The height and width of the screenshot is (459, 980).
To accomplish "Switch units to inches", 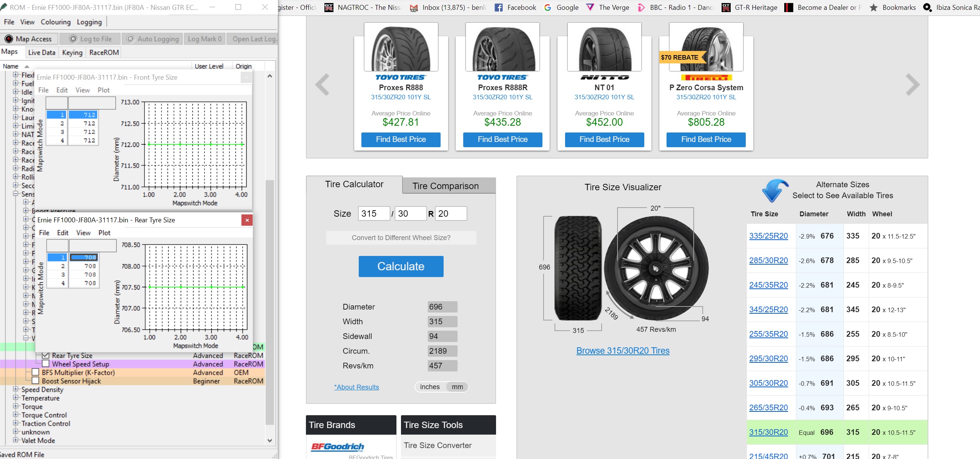I will click(x=430, y=387).
